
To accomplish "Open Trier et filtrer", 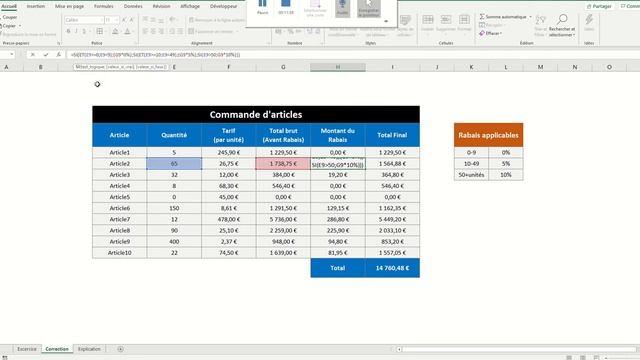I will (x=540, y=25).
